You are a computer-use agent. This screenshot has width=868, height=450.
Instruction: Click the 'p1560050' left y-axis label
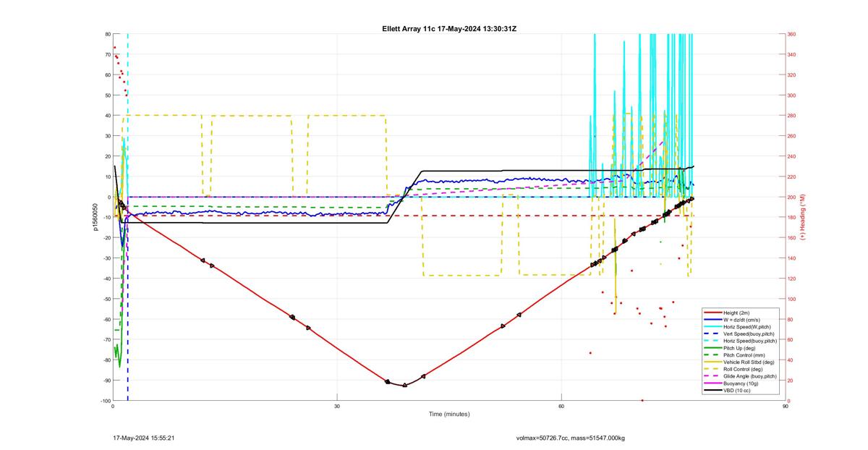[x=95, y=217]
